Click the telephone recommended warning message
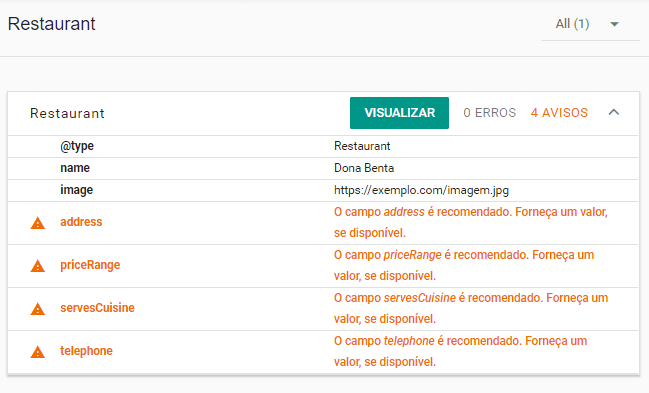The image size is (649, 393). pos(460,352)
